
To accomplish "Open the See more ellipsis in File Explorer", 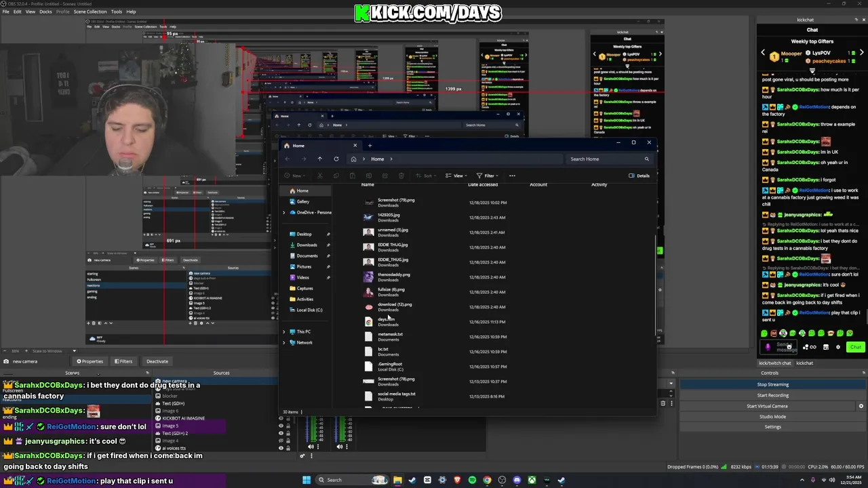I will point(512,176).
